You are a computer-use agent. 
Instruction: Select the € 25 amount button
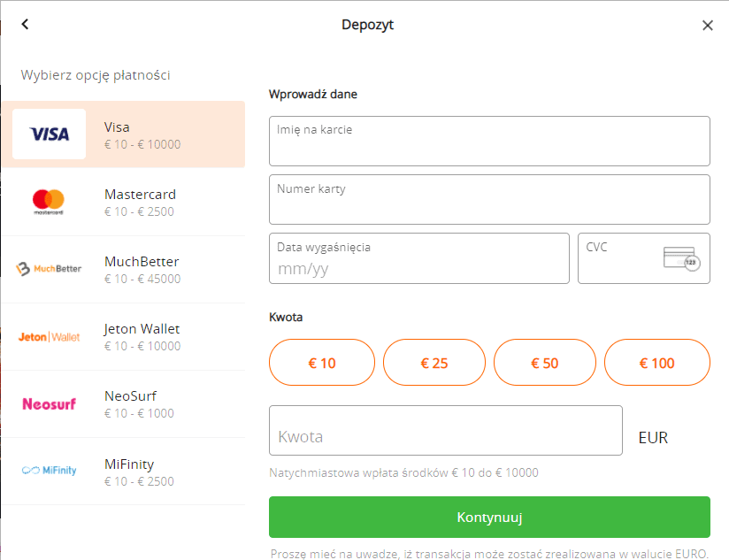(x=434, y=363)
